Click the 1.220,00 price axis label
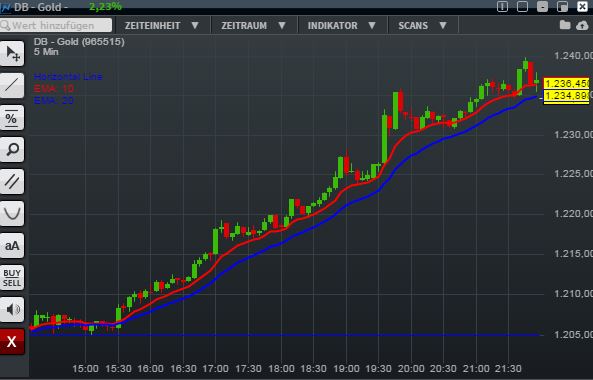The height and width of the screenshot is (380, 593). pyautogui.click(x=573, y=214)
